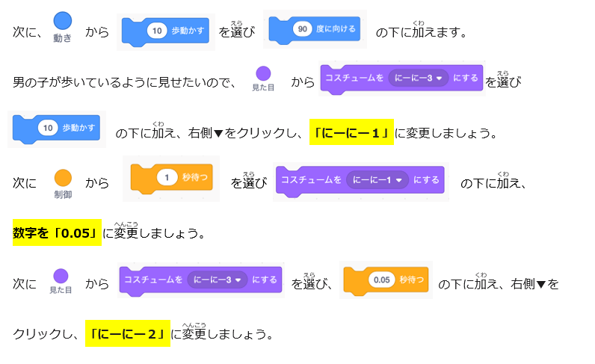Click the 秒待つ label on the 0.05 block
Viewport: 595px width, 364px height.
(412, 280)
